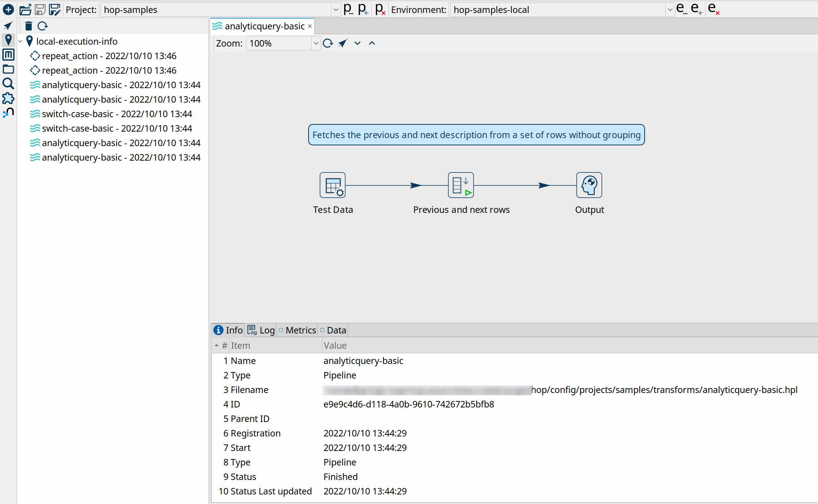Viewport: 818px width, 504px height.
Task: Click the delete environment red-x icon
Action: (713, 9)
